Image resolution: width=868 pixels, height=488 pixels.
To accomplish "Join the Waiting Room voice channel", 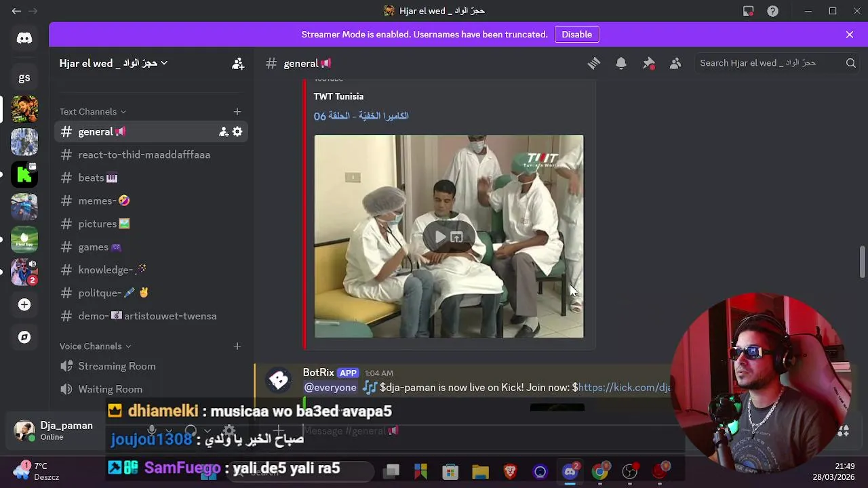I will pos(151,389).
